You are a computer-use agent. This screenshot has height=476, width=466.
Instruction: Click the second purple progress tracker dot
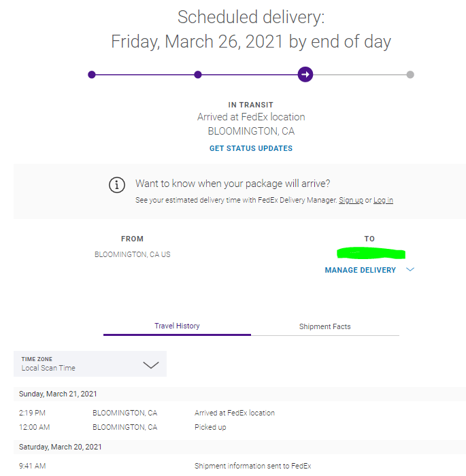[x=198, y=75]
